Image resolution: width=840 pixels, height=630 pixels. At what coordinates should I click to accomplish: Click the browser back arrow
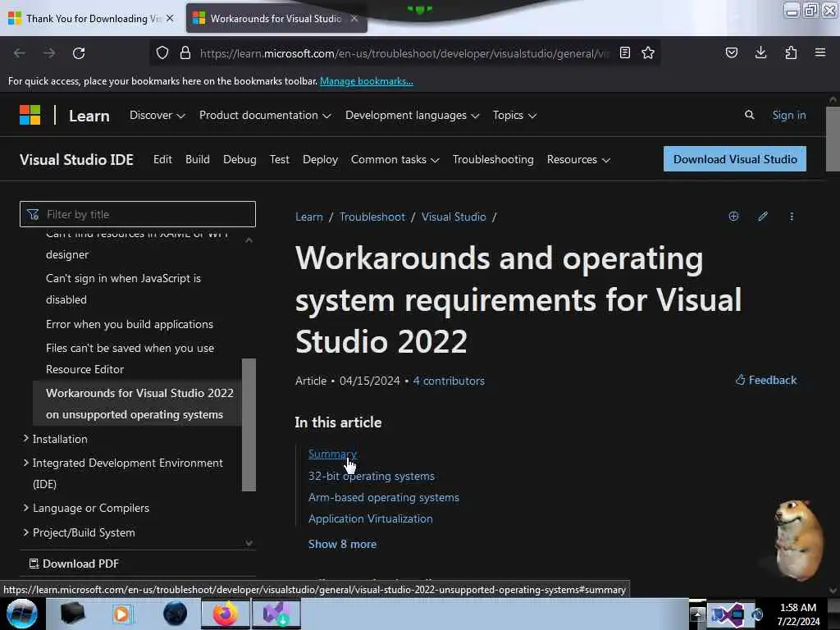coord(20,53)
